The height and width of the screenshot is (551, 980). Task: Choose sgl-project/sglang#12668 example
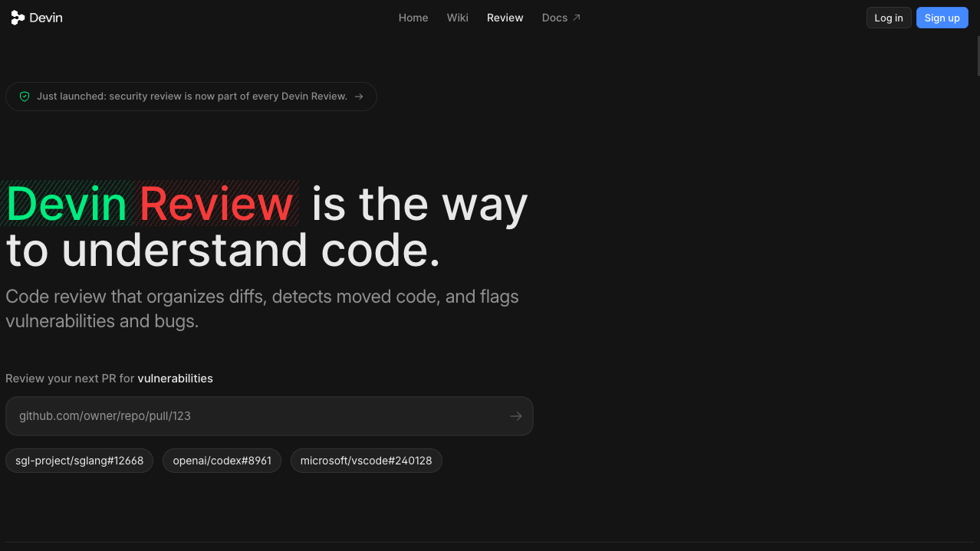[80, 461]
